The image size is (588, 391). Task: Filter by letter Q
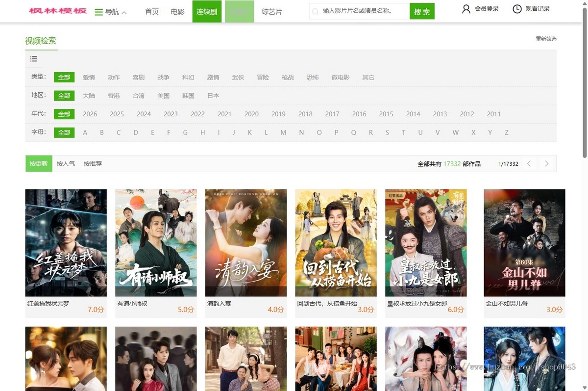353,132
